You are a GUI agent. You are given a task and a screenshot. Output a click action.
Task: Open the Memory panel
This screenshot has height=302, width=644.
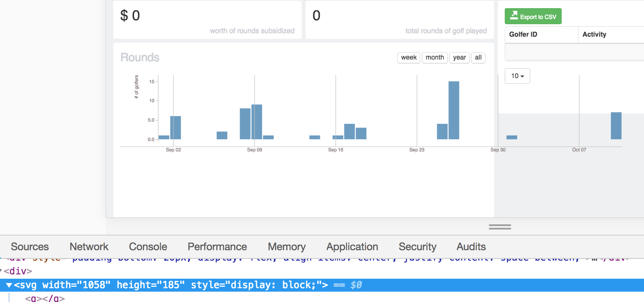point(286,246)
